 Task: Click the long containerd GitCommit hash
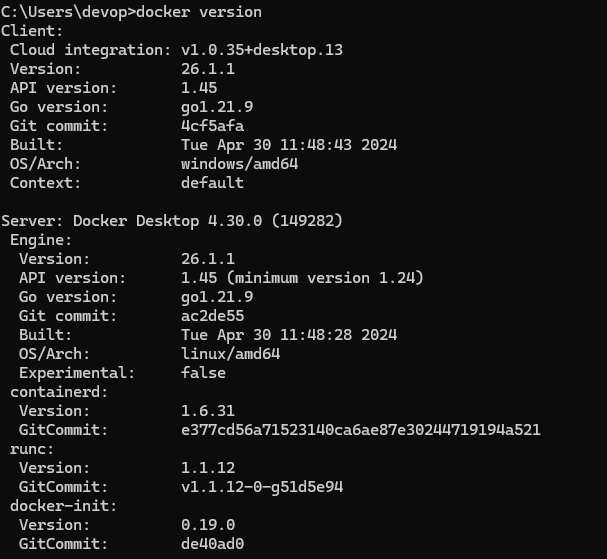point(361,430)
